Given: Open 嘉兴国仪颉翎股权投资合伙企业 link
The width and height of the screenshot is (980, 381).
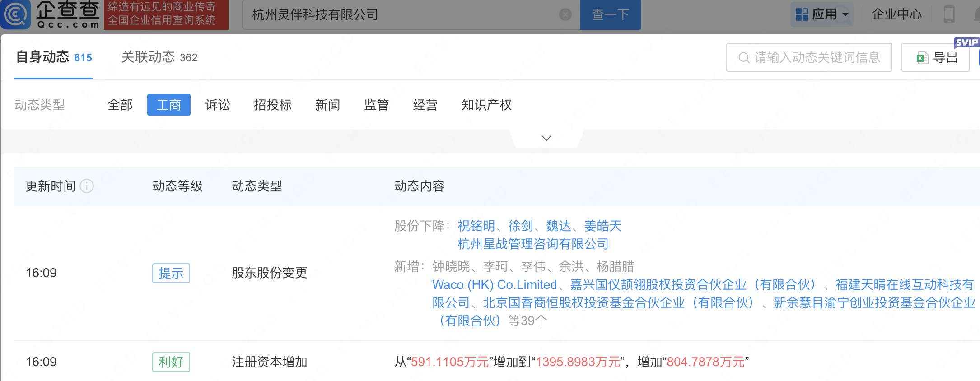Looking at the screenshot, I should point(694,285).
